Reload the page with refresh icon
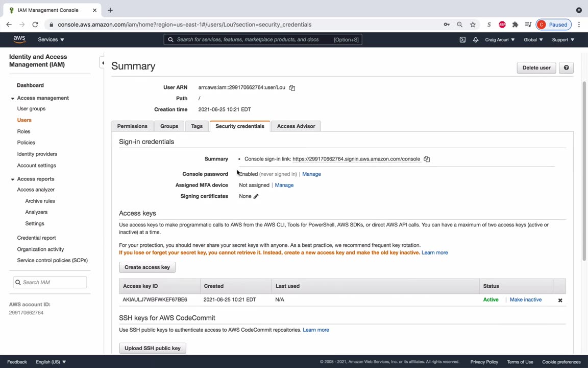 [x=35, y=25]
